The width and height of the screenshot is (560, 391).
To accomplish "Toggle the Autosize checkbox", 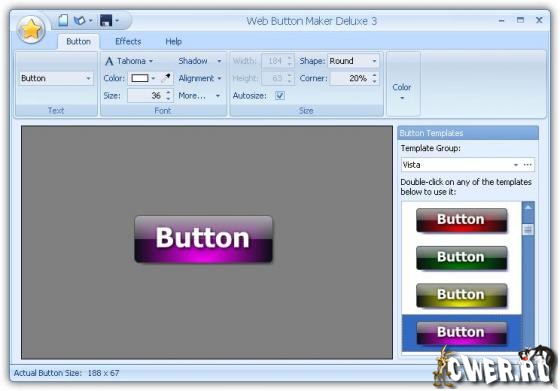I will click(x=280, y=95).
